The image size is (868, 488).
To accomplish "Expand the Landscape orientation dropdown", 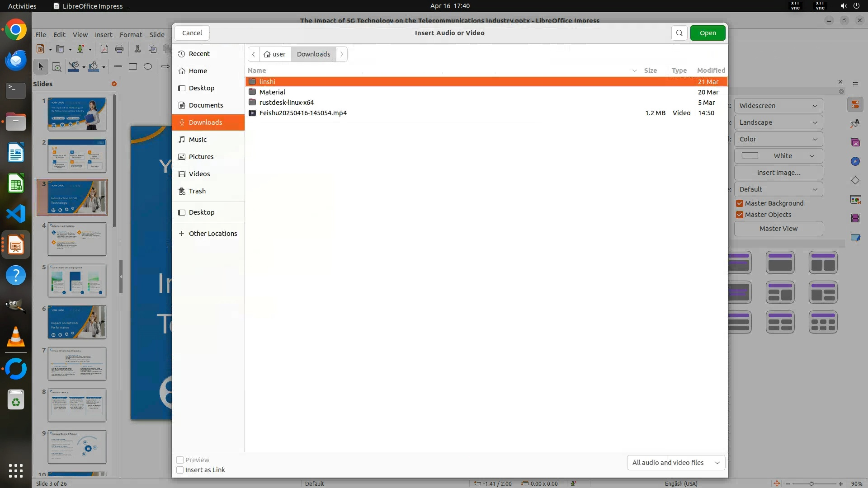I will (x=778, y=122).
